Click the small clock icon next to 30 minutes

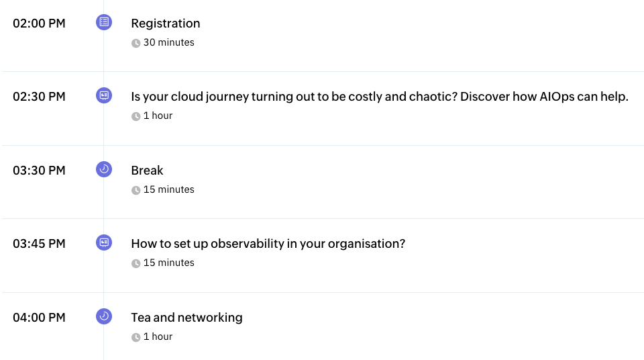[x=136, y=43]
